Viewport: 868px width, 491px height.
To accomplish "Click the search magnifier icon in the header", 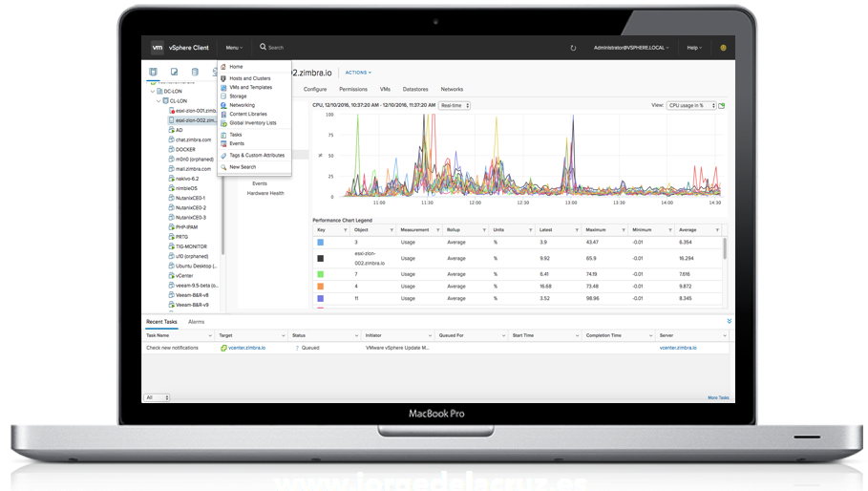I will click(x=263, y=47).
